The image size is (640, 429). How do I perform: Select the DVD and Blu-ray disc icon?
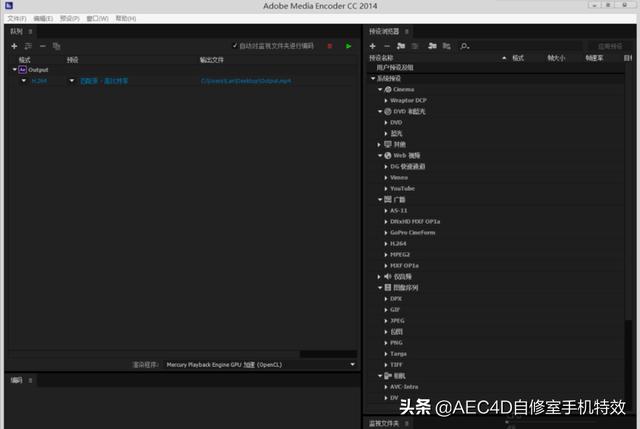pos(388,111)
